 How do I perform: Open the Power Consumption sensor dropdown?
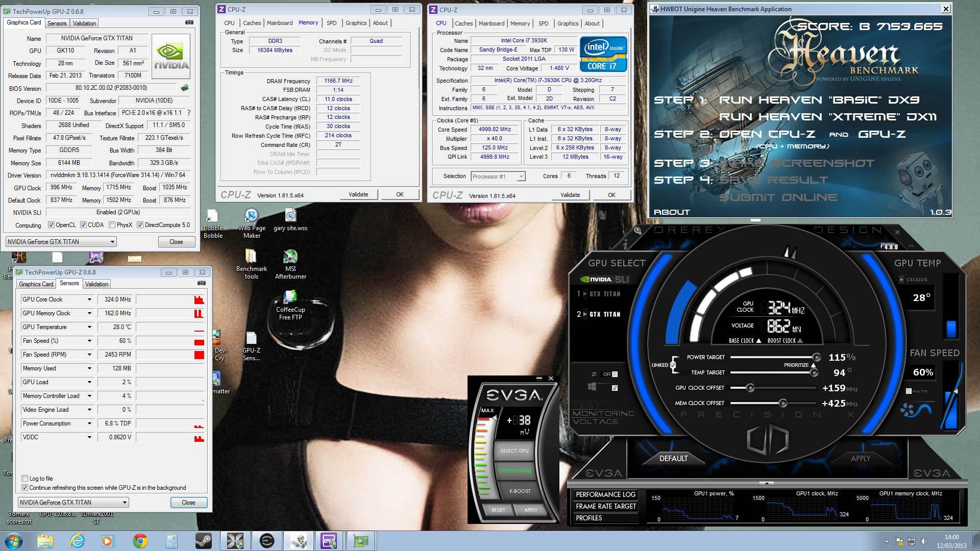(89, 423)
